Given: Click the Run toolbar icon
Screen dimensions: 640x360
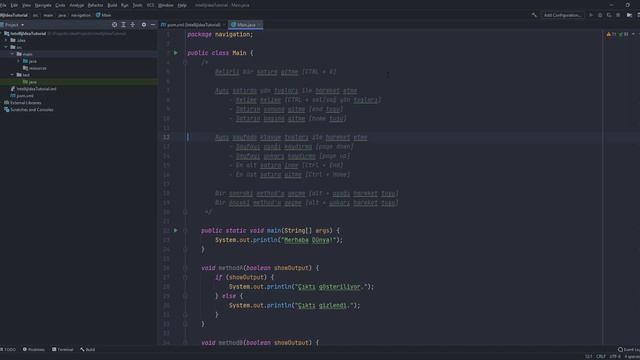Looking at the screenshot, I should pyautogui.click(x=591, y=15).
